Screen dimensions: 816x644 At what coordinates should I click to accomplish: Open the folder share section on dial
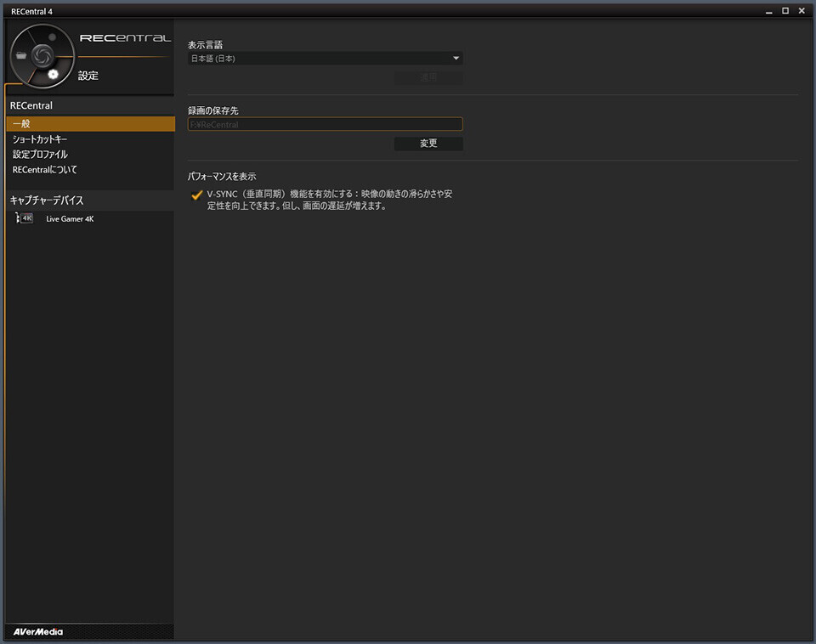pyautogui.click(x=20, y=55)
